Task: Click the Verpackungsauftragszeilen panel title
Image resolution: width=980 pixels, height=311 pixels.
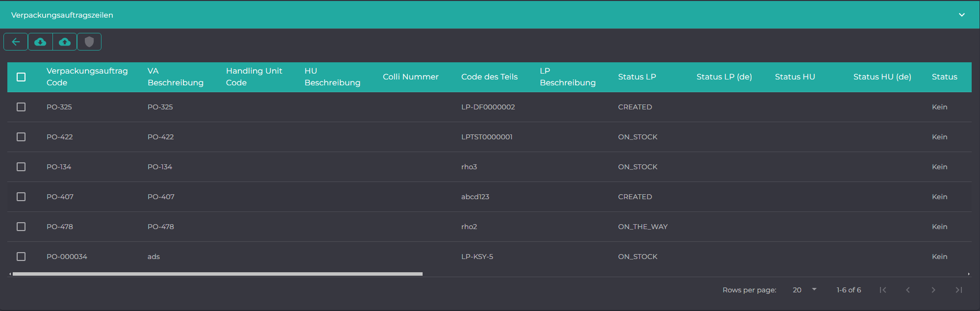Action: click(x=62, y=15)
